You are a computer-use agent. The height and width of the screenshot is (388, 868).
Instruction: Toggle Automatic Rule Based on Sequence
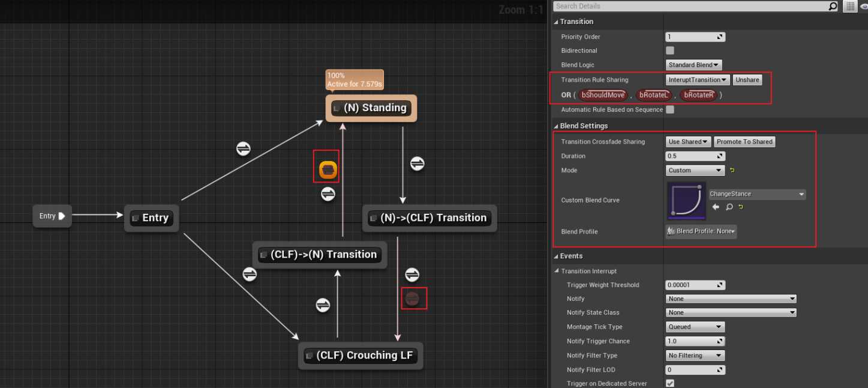point(670,110)
